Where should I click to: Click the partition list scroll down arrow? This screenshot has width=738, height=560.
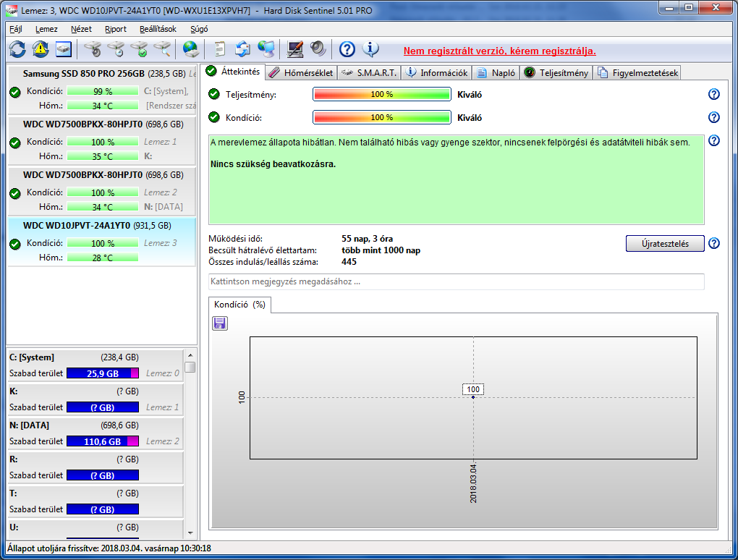(190, 533)
